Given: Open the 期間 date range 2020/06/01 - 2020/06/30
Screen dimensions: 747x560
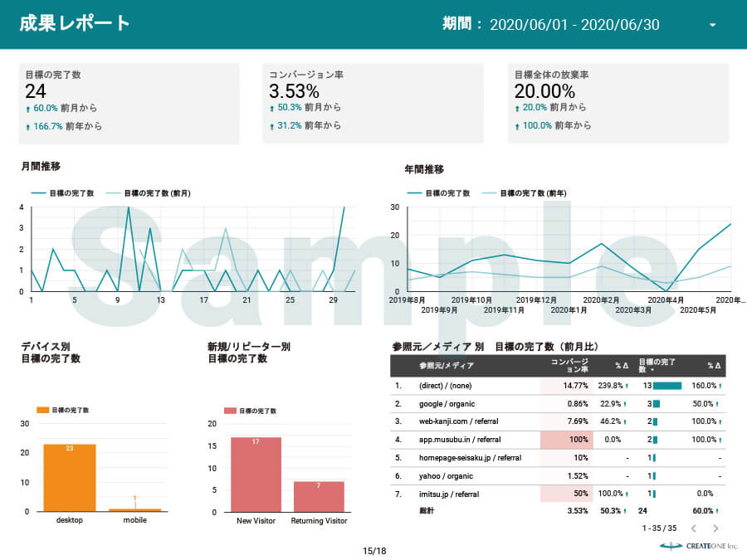Looking at the screenshot, I should coord(574,25).
